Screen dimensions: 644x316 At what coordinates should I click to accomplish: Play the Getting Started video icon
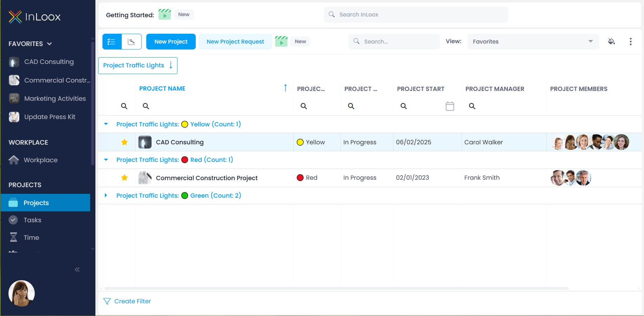click(165, 14)
